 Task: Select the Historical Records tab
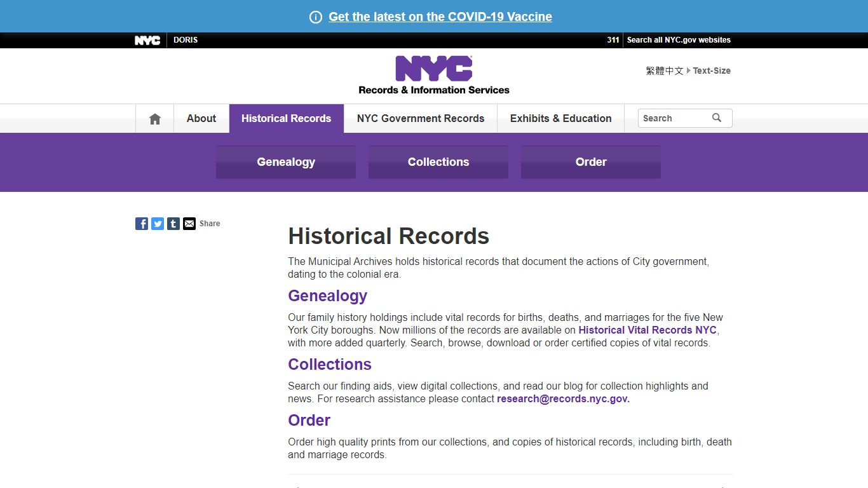286,118
